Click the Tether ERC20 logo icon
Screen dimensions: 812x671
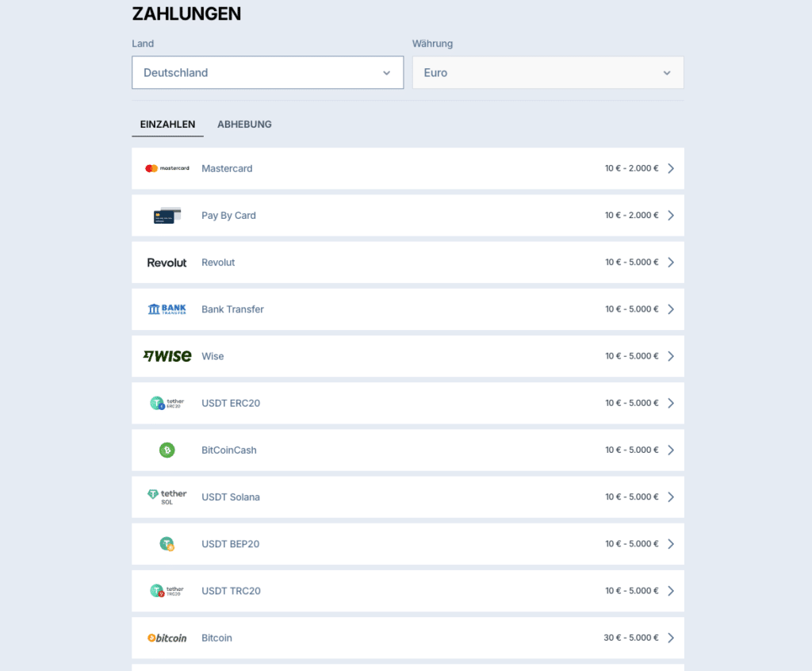pos(167,403)
